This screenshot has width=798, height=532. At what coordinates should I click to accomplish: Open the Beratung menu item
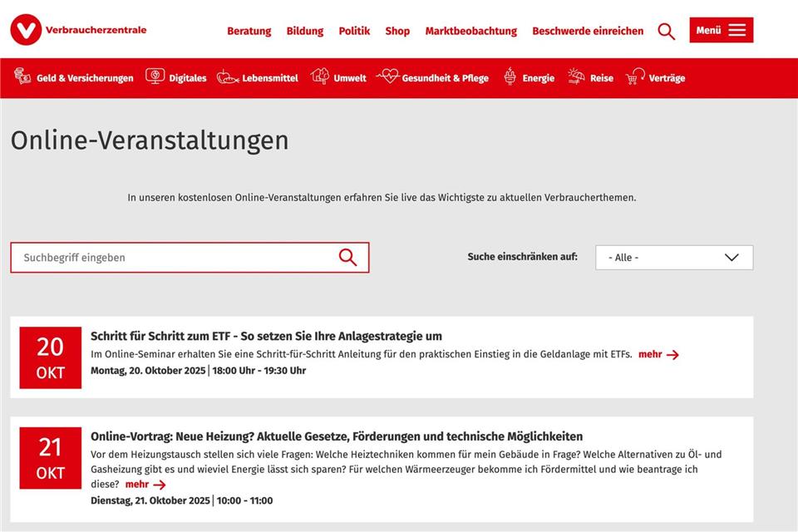pyautogui.click(x=249, y=31)
